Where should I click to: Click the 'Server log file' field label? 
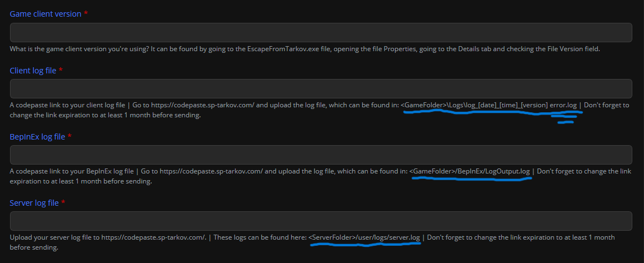(x=34, y=203)
